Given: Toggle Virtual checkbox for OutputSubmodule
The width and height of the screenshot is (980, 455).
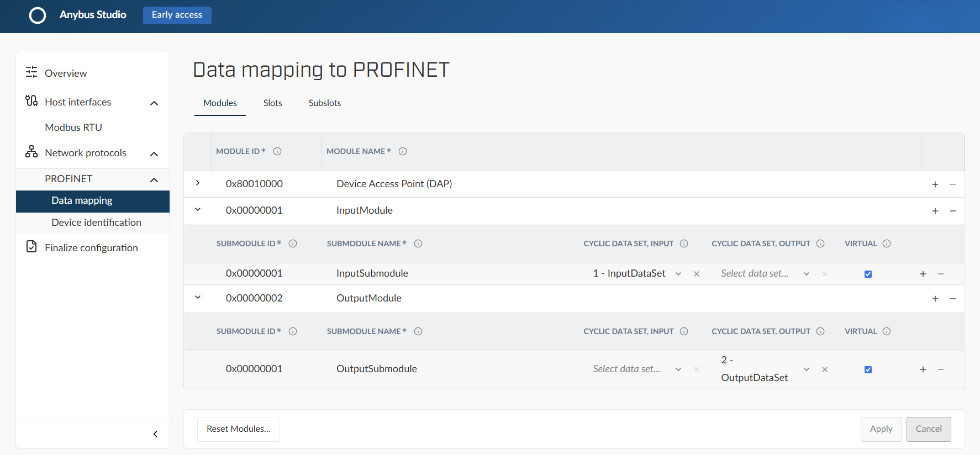Looking at the screenshot, I should tap(868, 369).
